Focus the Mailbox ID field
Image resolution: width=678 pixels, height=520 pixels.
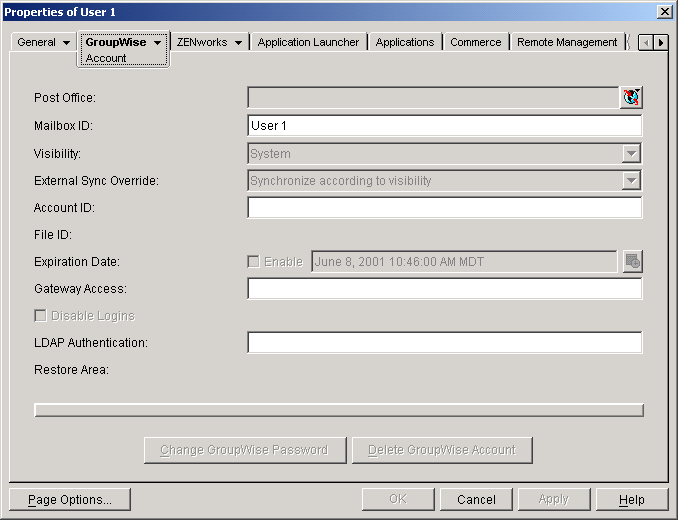tap(445, 126)
